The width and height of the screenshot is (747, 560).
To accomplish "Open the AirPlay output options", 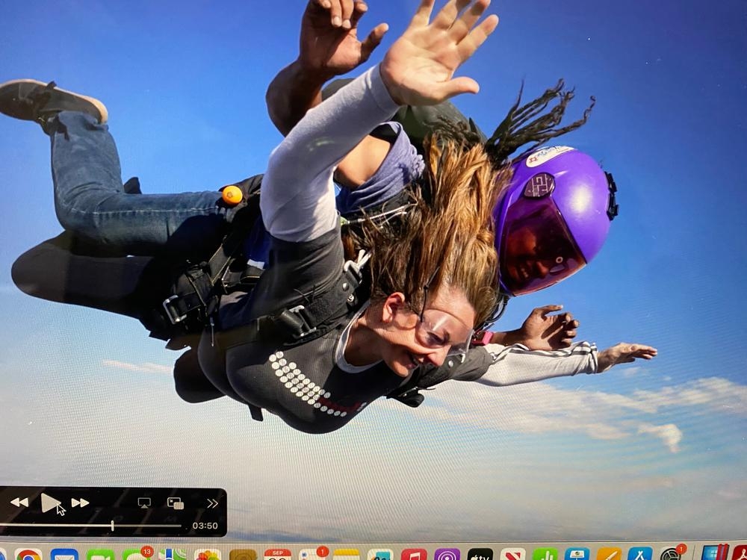I will point(144,503).
